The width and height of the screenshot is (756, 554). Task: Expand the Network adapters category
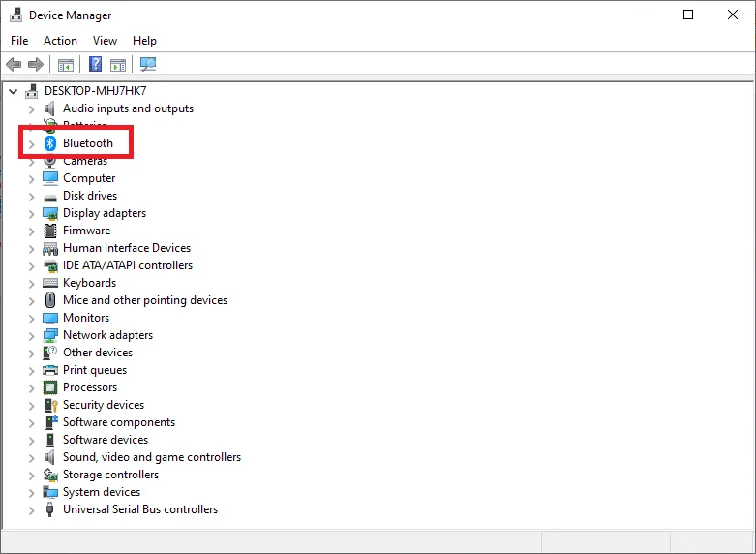pyautogui.click(x=31, y=336)
